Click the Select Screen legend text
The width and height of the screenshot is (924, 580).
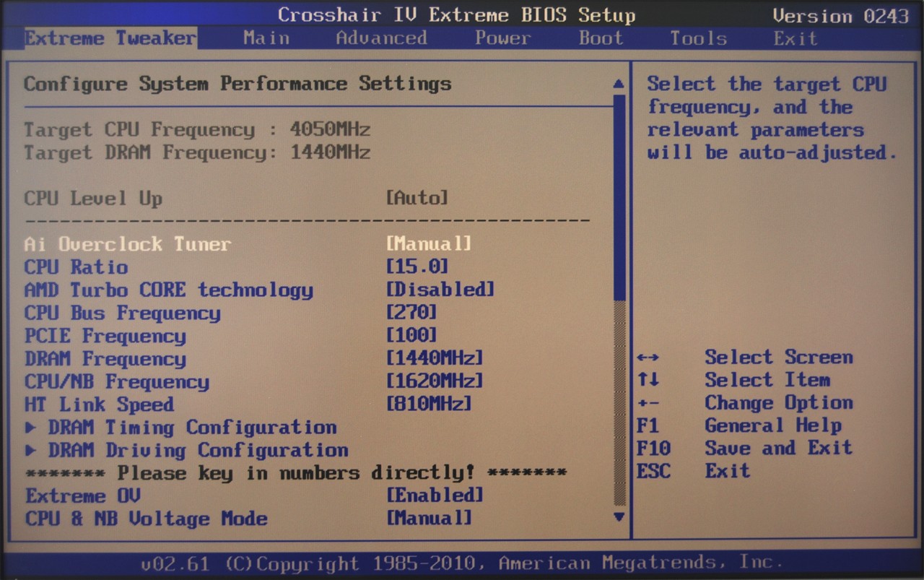779,357
